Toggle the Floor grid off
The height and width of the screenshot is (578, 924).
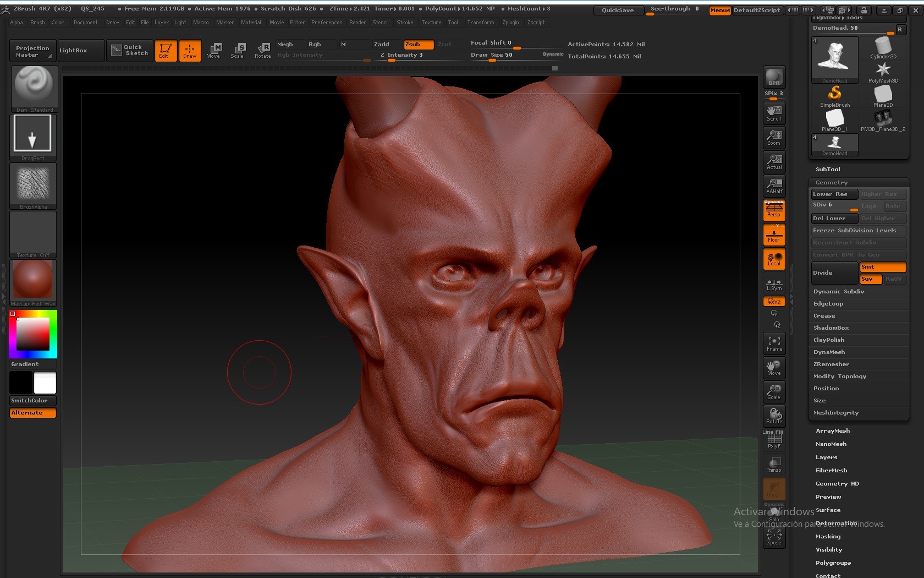tap(774, 235)
